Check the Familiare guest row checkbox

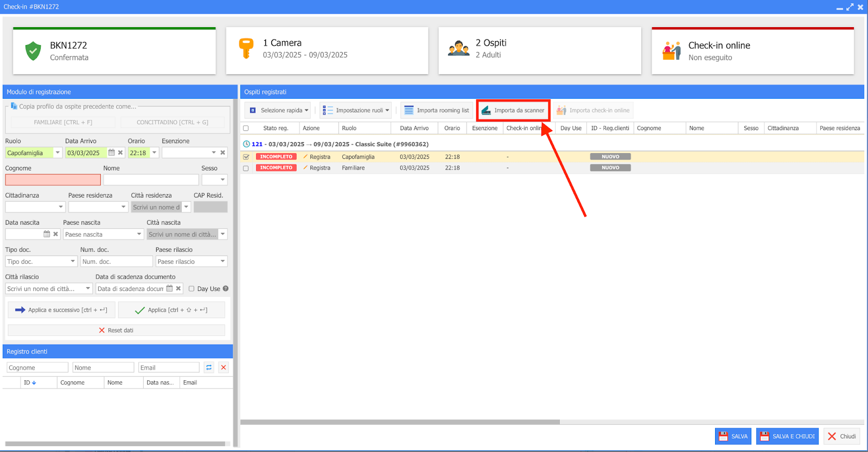click(246, 168)
